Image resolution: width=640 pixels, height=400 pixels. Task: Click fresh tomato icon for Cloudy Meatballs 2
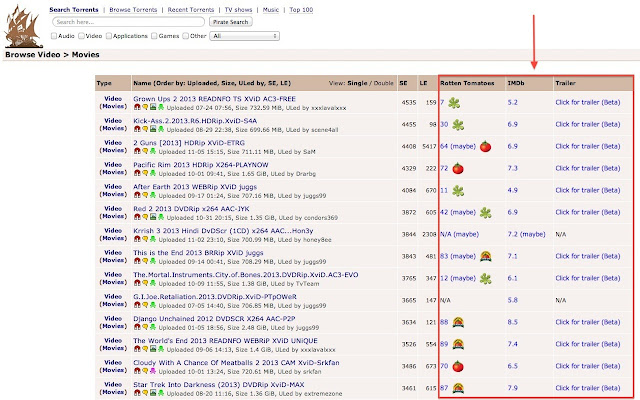tap(458, 367)
